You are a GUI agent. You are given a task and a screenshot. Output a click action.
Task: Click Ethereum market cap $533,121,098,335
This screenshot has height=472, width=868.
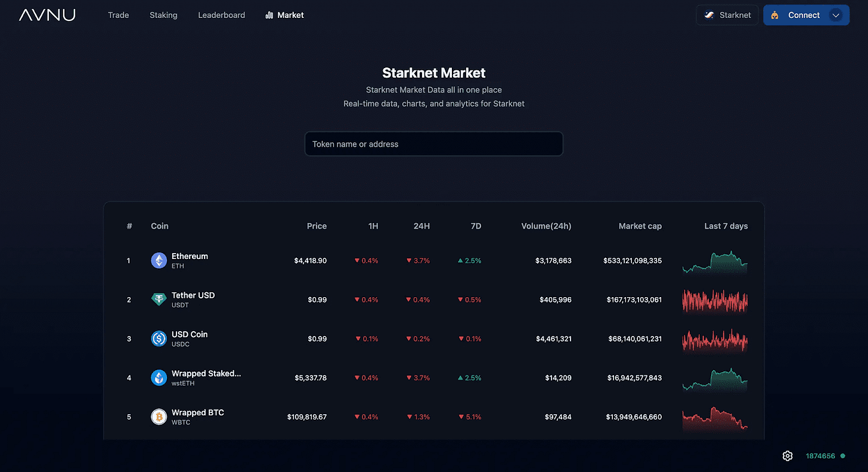coord(633,261)
